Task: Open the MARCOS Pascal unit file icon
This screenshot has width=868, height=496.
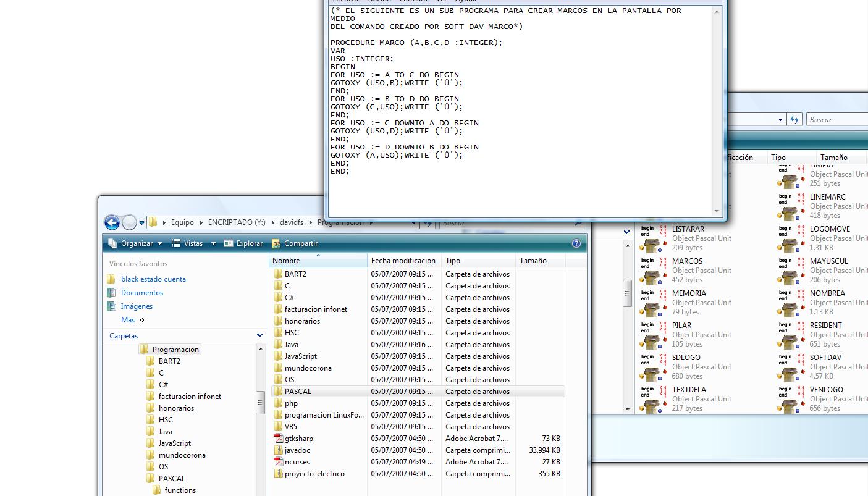Action: 652,271
